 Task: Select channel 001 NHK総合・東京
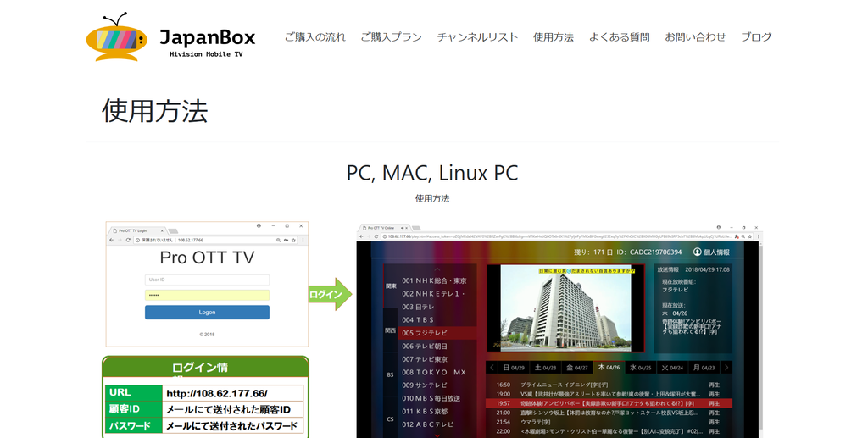435,281
